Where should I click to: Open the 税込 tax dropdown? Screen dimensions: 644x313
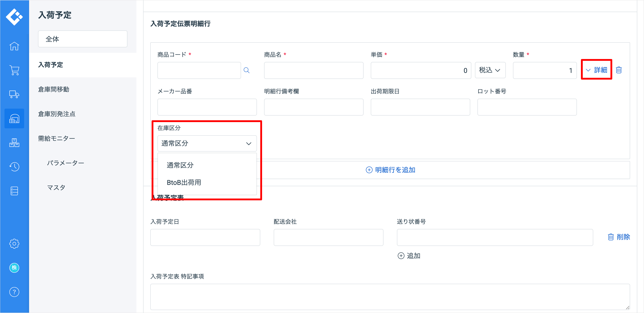490,70
